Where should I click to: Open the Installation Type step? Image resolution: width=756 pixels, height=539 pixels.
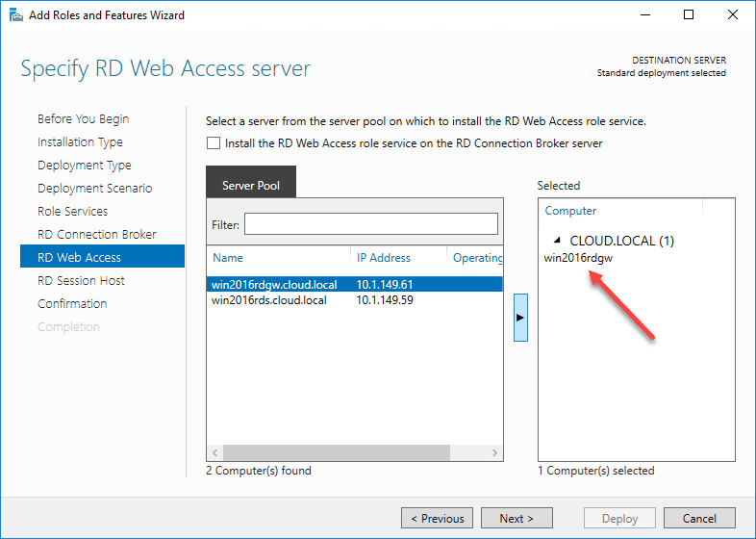point(80,142)
